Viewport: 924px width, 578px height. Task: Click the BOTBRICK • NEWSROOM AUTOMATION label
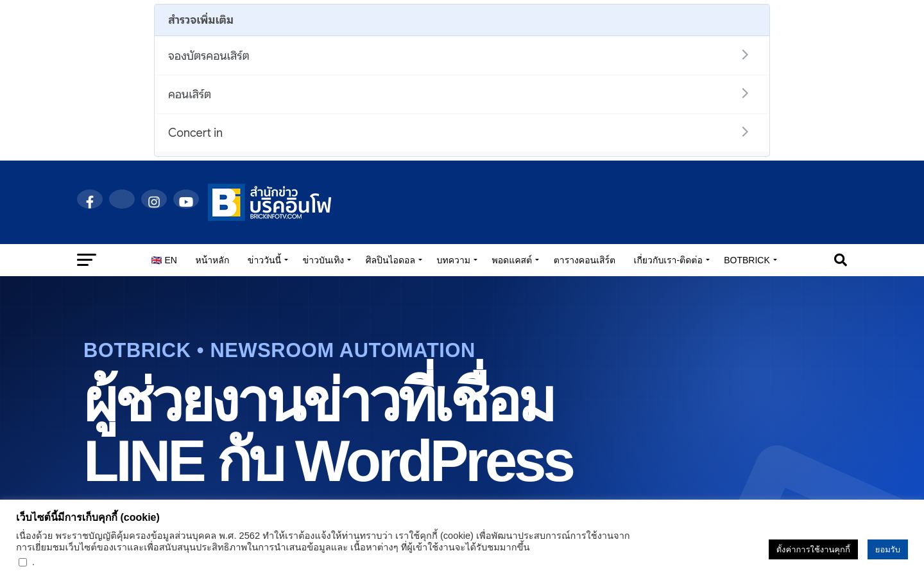tap(279, 350)
